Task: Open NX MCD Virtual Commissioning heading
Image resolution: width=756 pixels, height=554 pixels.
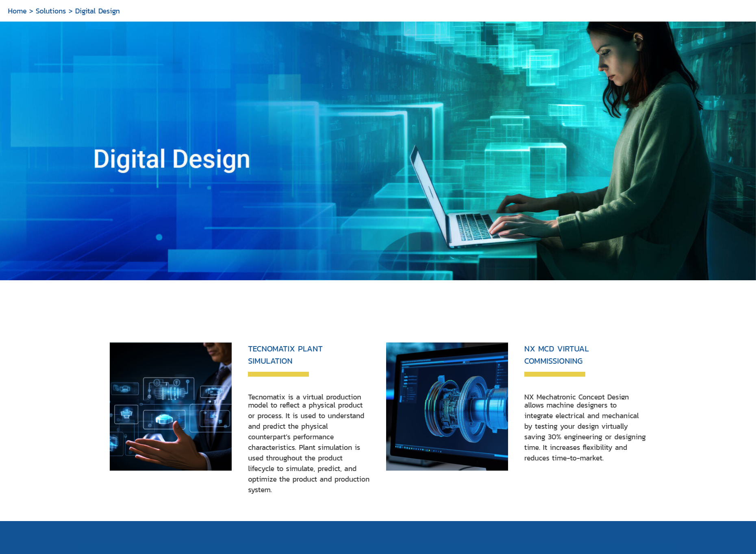Action: [556, 355]
